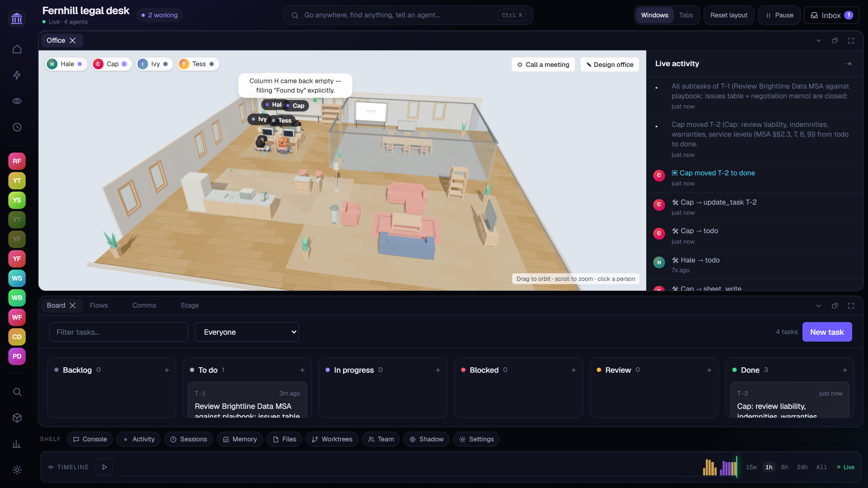Select the All timeline range
The image size is (868, 488).
point(821,467)
